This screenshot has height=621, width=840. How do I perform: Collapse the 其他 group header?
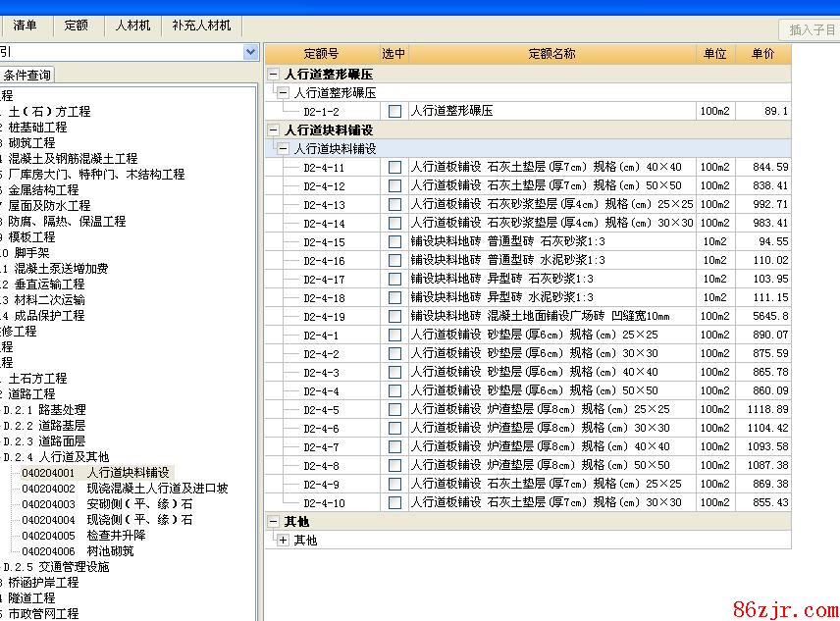coord(274,522)
